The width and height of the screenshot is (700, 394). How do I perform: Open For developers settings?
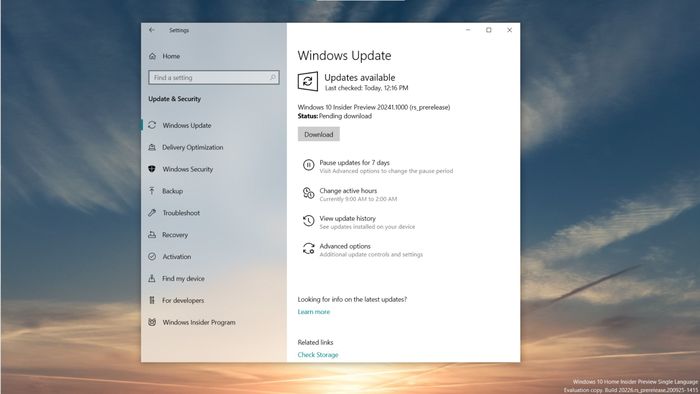(x=183, y=300)
